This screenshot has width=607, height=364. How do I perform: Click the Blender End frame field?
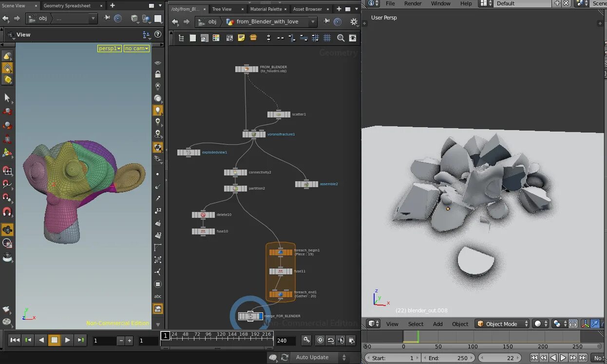coord(448,358)
